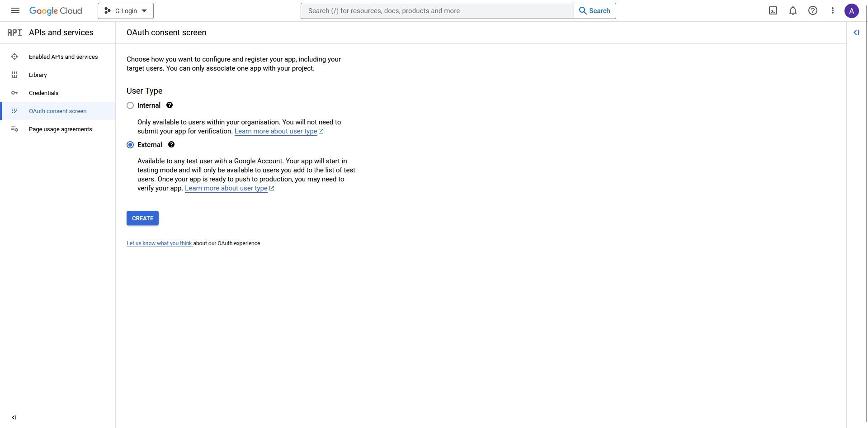868x428 pixels.
Task: Click the CREATE button
Action: coord(142,218)
